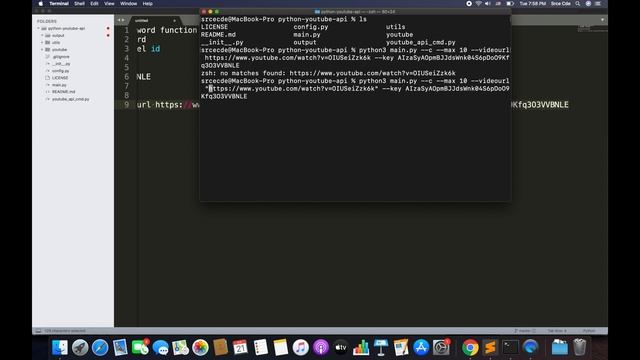Screen dimensions: 640x360
Task: Open the Help menu
Action: point(147,4)
